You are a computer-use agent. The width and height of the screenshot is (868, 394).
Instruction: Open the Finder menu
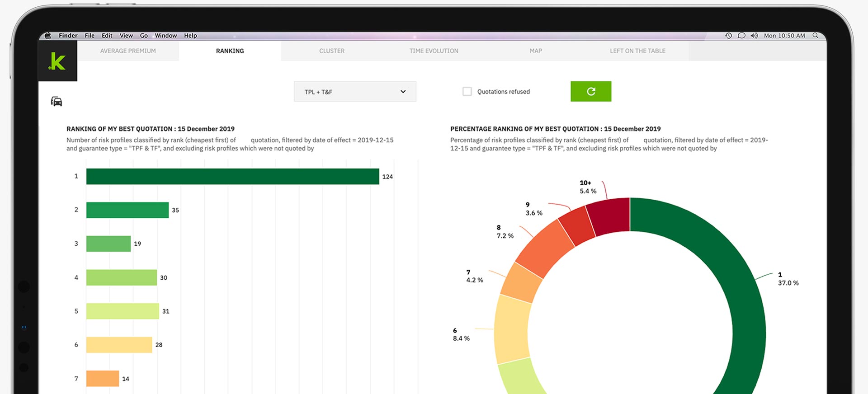coord(68,36)
